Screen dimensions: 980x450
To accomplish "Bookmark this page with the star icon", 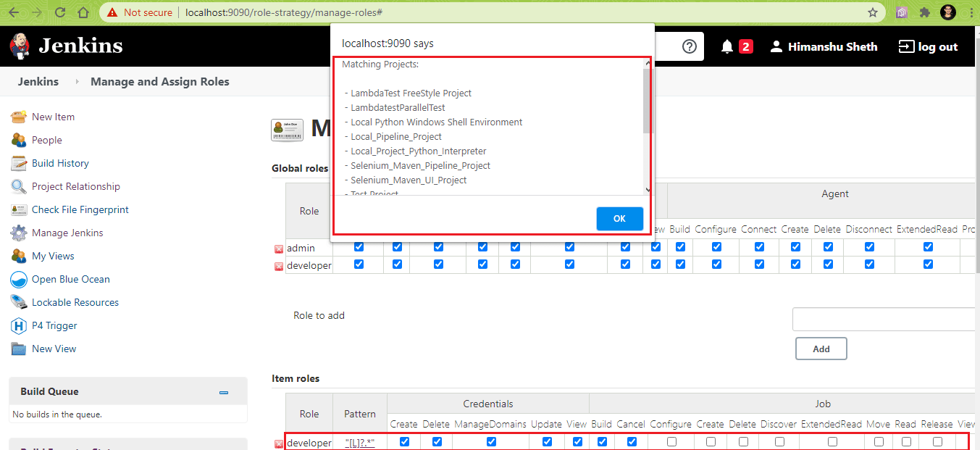I will point(873,12).
